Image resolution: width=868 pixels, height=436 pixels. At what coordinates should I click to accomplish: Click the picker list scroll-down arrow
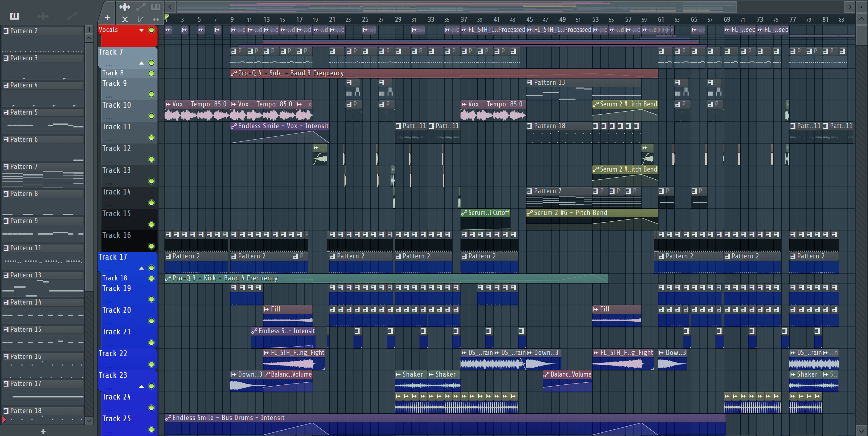[x=89, y=421]
